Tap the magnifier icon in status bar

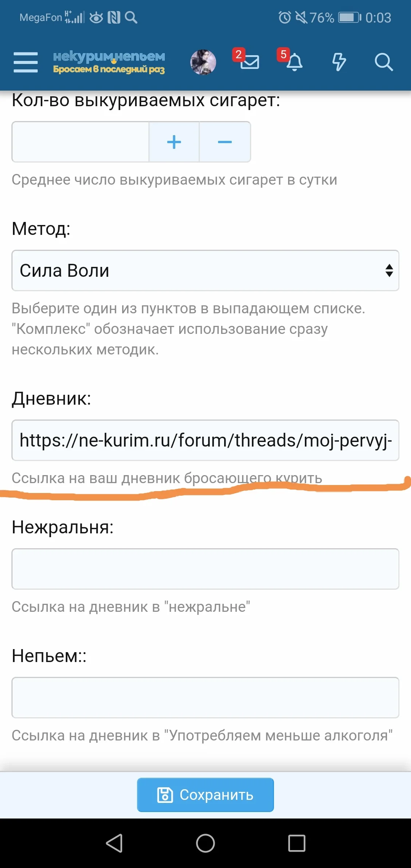131,18
